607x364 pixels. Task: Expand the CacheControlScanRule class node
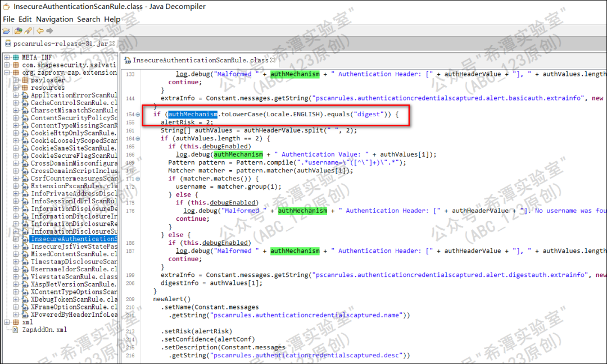click(x=16, y=103)
